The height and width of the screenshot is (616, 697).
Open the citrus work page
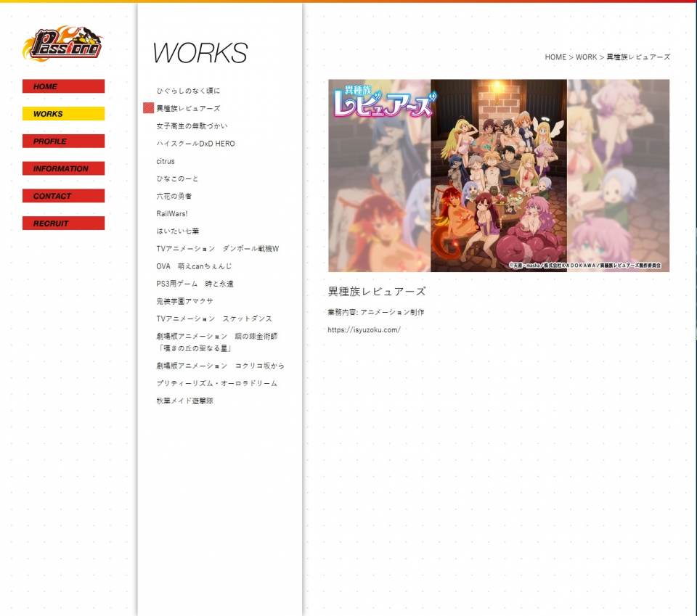(166, 161)
